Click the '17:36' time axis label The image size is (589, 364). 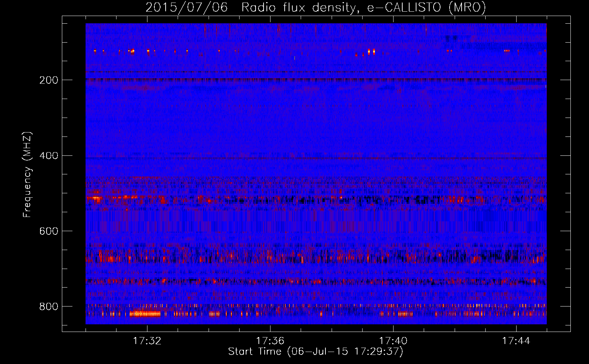(270, 341)
